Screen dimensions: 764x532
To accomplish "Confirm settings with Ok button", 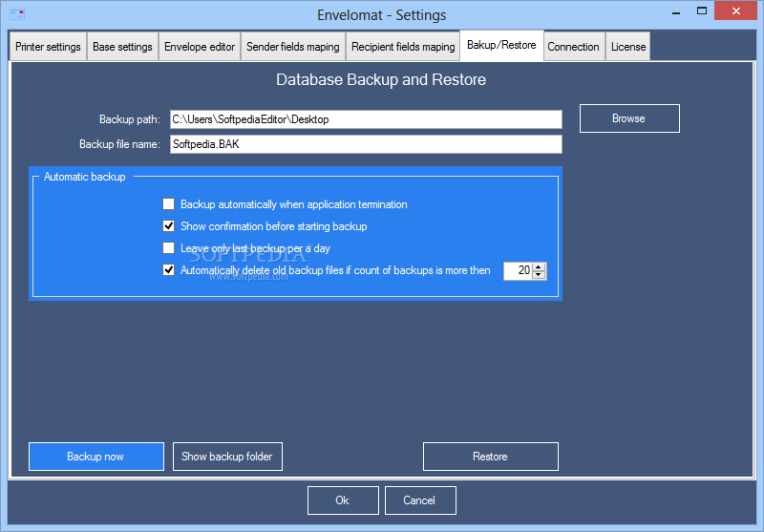I will click(343, 500).
